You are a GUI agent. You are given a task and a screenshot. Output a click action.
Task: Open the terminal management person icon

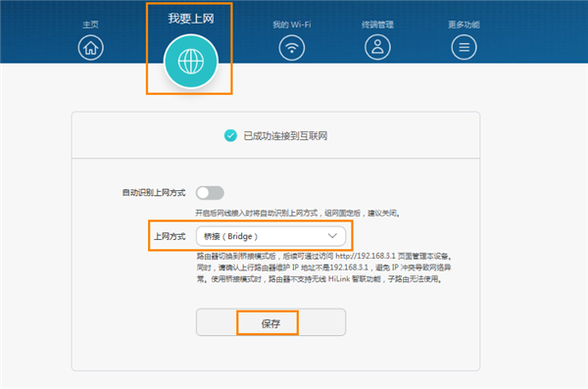tap(377, 48)
